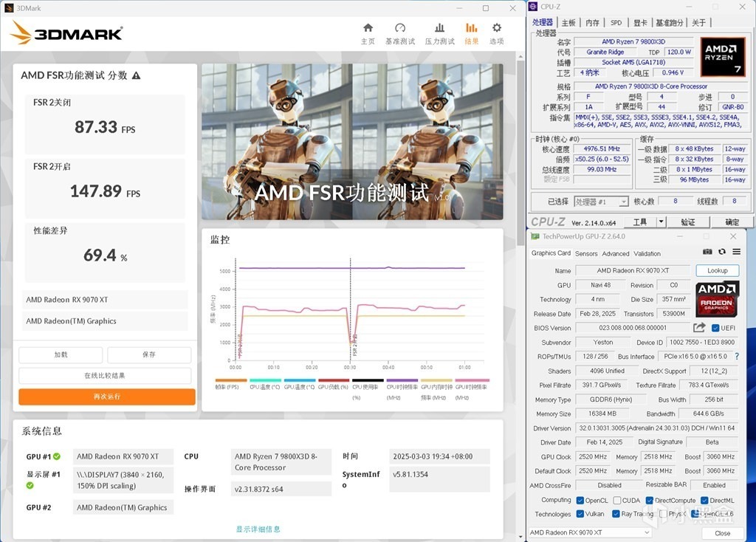Click the GPU-Z refresh icon
Image resolution: width=756 pixels, height=542 pixels.
722,252
